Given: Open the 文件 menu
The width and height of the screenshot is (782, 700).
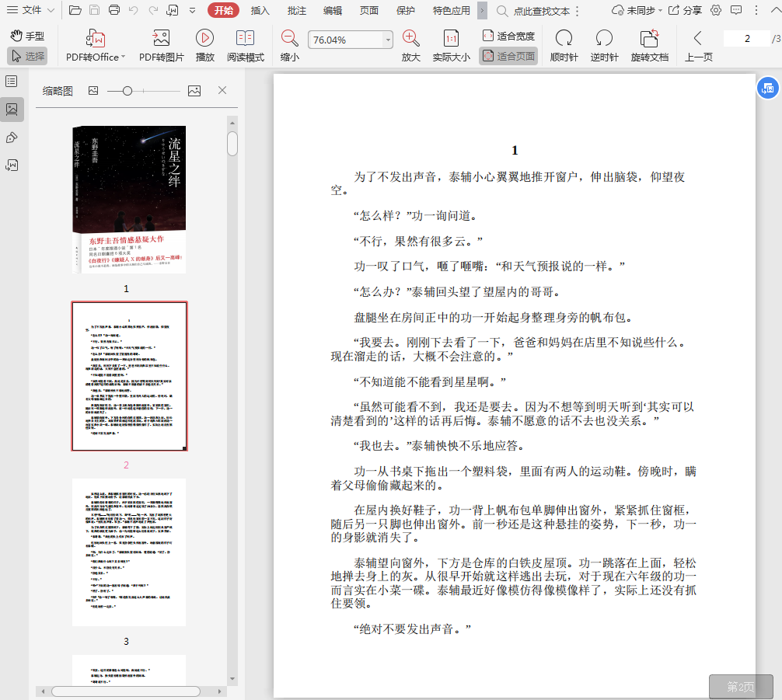Looking at the screenshot, I should click(x=24, y=10).
